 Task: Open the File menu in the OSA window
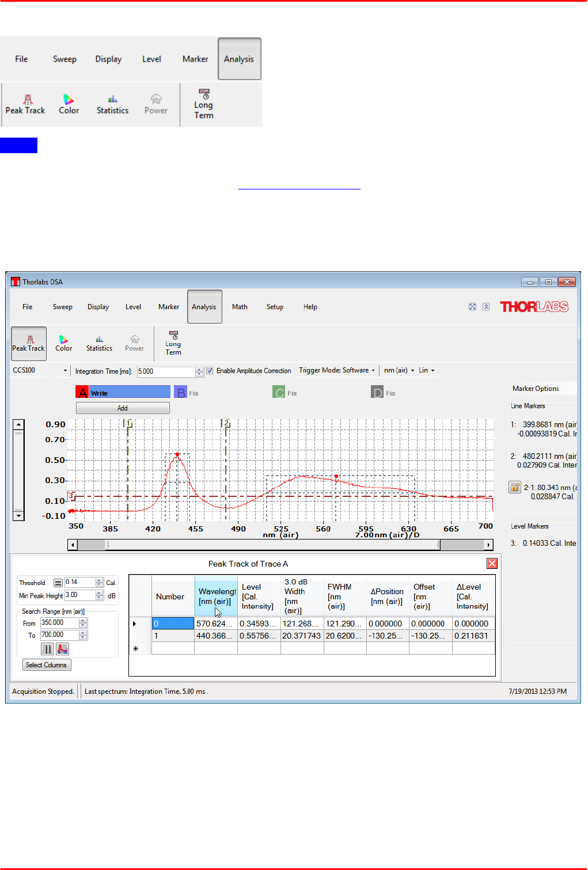point(27,307)
